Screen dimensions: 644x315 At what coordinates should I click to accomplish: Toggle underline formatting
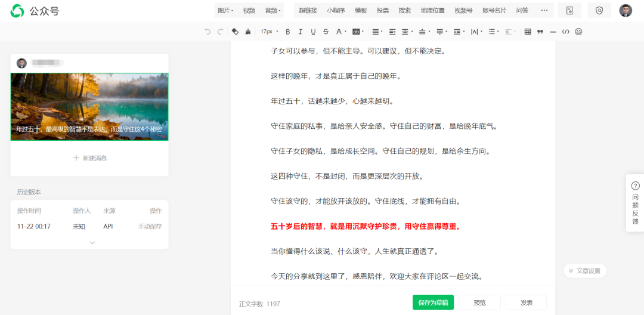[313, 32]
